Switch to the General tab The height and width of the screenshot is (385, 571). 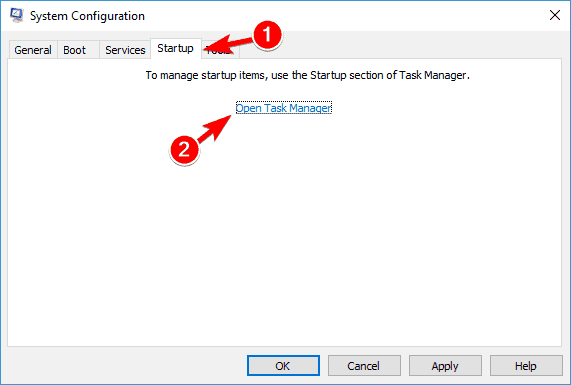point(33,50)
